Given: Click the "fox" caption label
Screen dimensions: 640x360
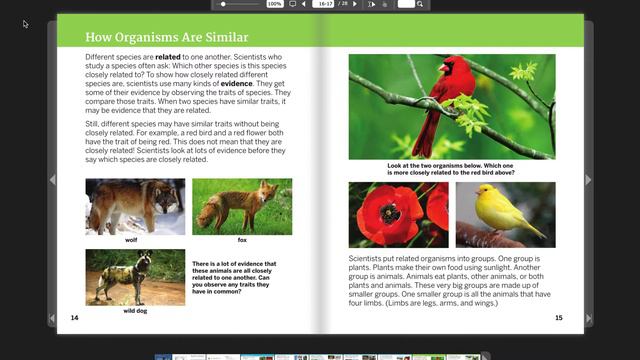Looking at the screenshot, I should tap(242, 240).
